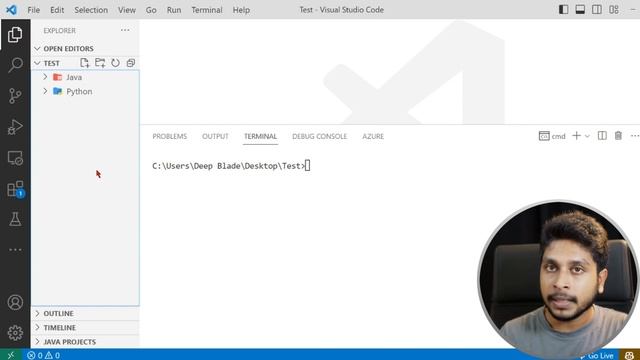640x360 pixels.
Task: Open the Testing flask icon
Action: tap(15, 219)
